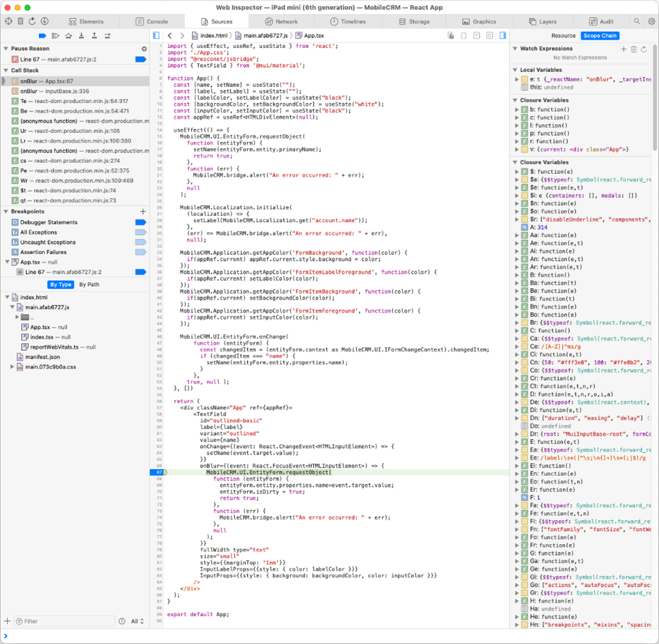Select main.afab6727.js in path breadcrumb

(261, 35)
